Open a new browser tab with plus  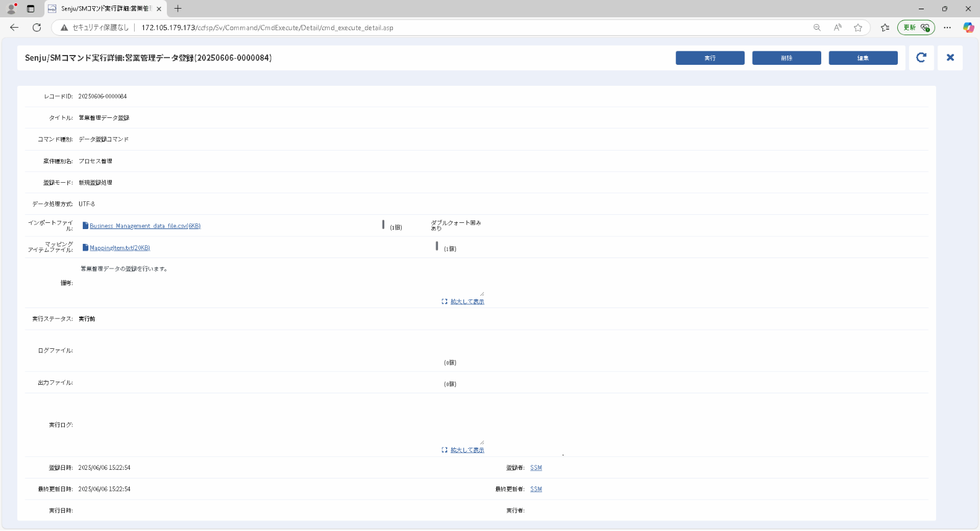point(178,9)
